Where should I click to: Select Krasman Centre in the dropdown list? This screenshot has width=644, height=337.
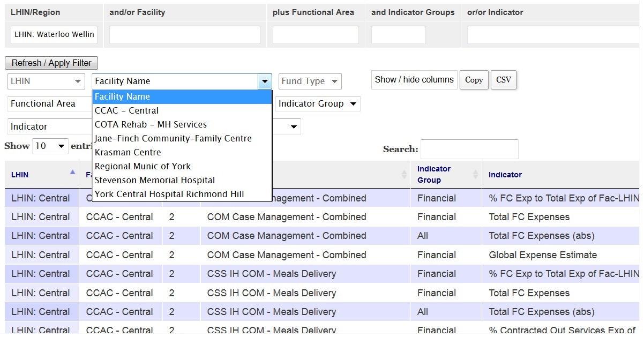(128, 152)
